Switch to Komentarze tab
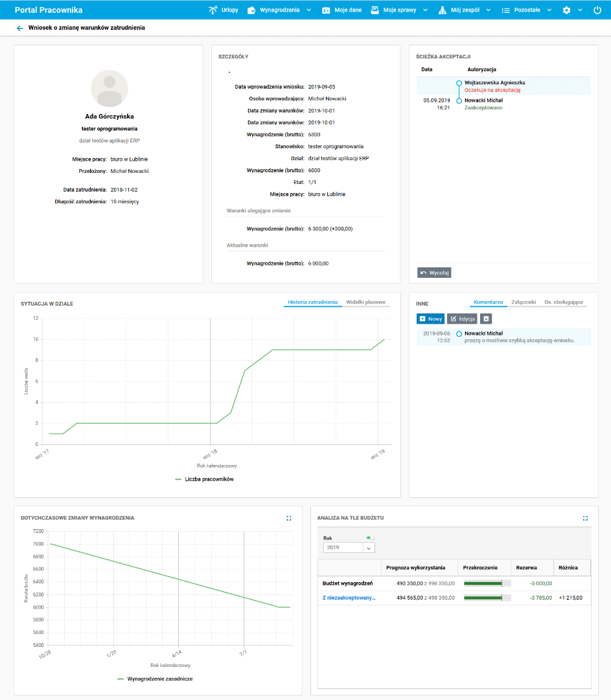This screenshot has width=611, height=700. 488,302
